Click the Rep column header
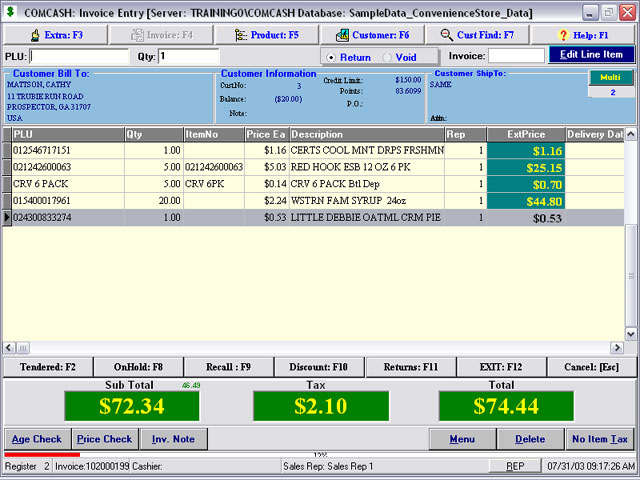Screen dimensions: 640x480 466,134
